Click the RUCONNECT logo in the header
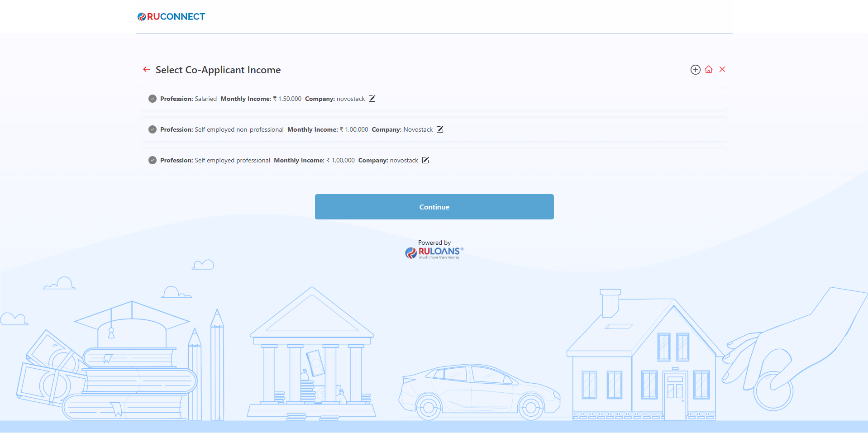The width and height of the screenshot is (868, 433). [x=172, y=17]
